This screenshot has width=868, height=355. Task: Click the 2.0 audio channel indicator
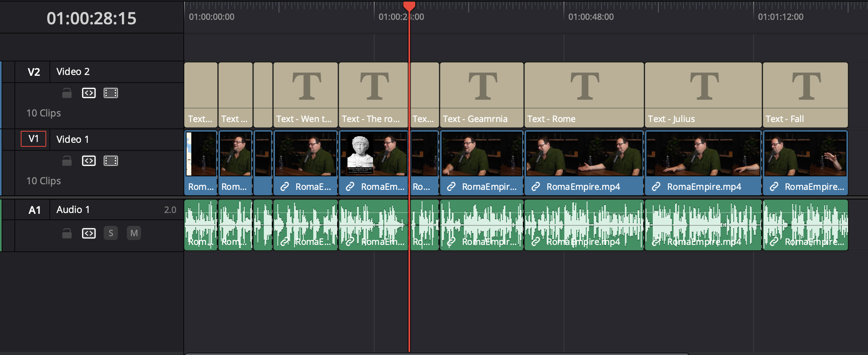point(170,210)
